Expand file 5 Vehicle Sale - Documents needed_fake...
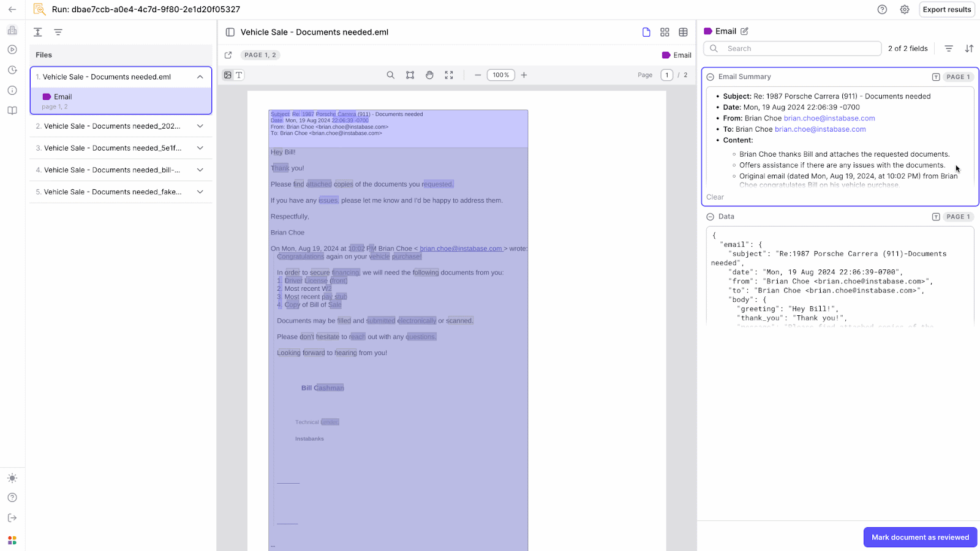Screen dimensions: 980x551 pyautogui.click(x=200, y=192)
